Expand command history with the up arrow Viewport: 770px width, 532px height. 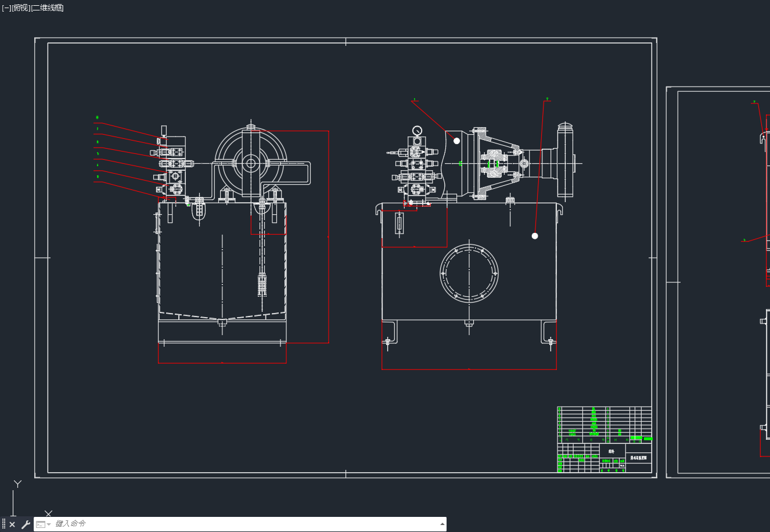pos(442,524)
